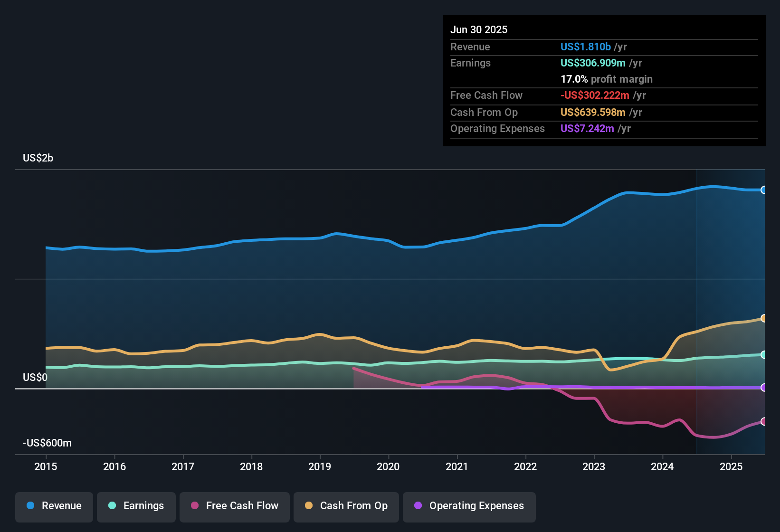Toggle the Revenue series legend button

(54, 506)
